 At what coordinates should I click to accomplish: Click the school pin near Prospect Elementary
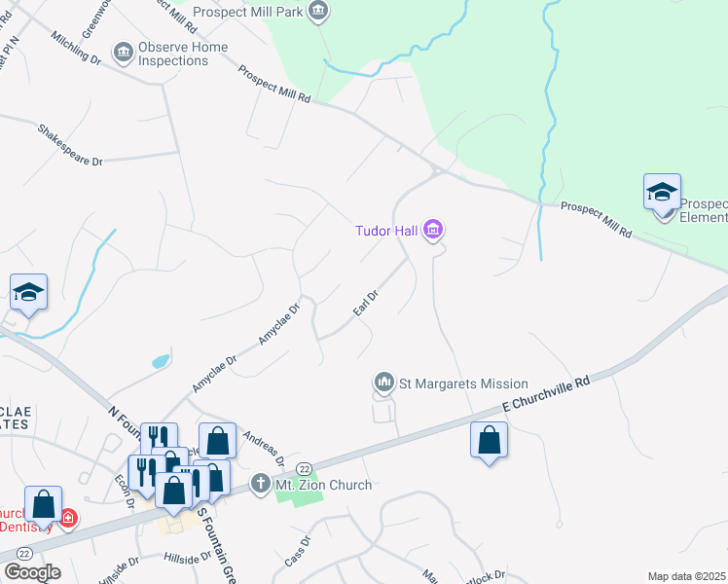(x=662, y=193)
